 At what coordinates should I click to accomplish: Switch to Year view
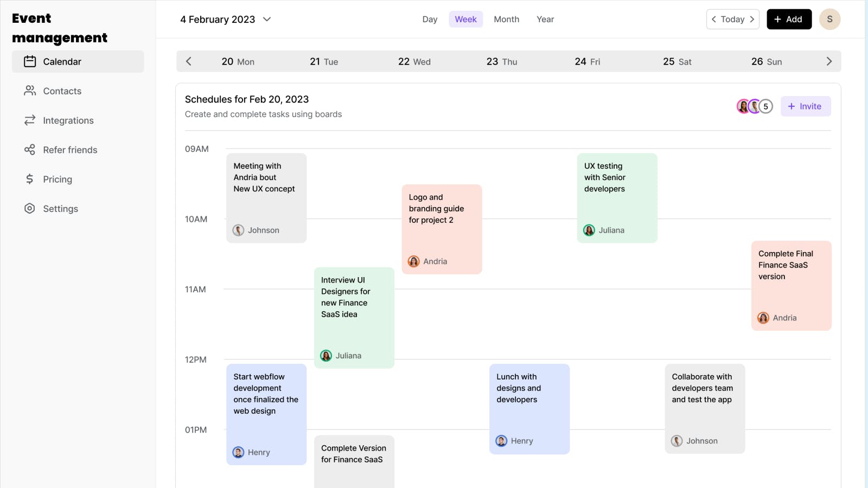pyautogui.click(x=545, y=19)
